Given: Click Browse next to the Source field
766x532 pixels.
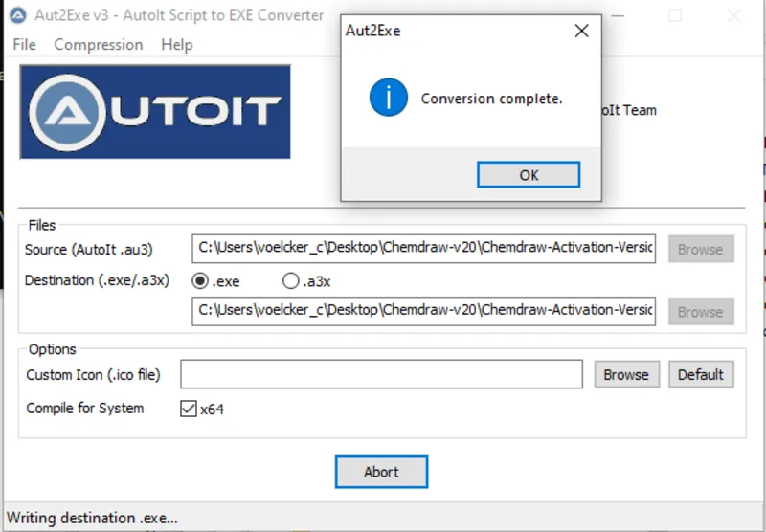Looking at the screenshot, I should click(701, 249).
